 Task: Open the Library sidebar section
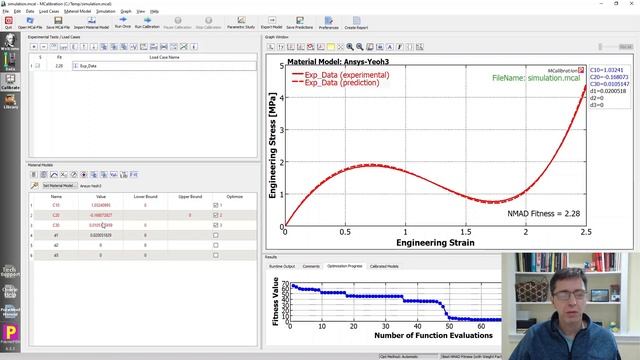click(x=10, y=101)
